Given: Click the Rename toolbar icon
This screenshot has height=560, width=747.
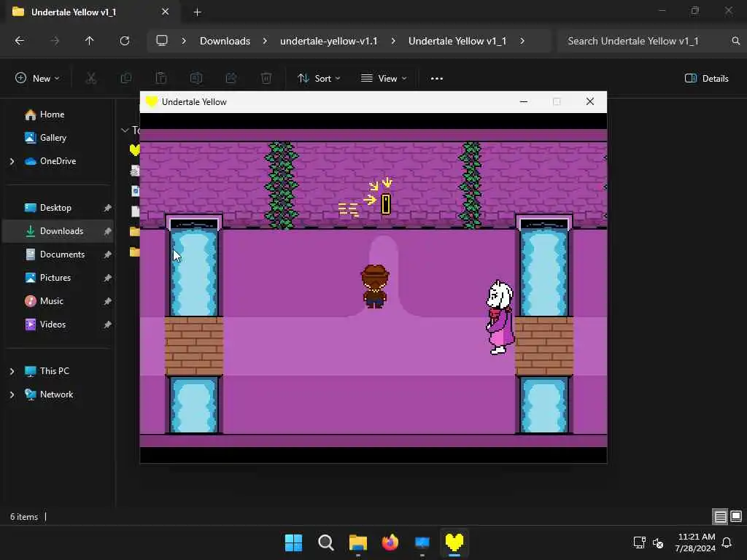Looking at the screenshot, I should pos(196,79).
